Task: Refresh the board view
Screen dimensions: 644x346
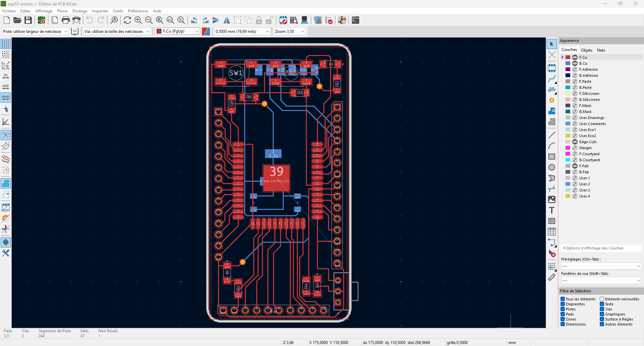Action: coord(127,20)
